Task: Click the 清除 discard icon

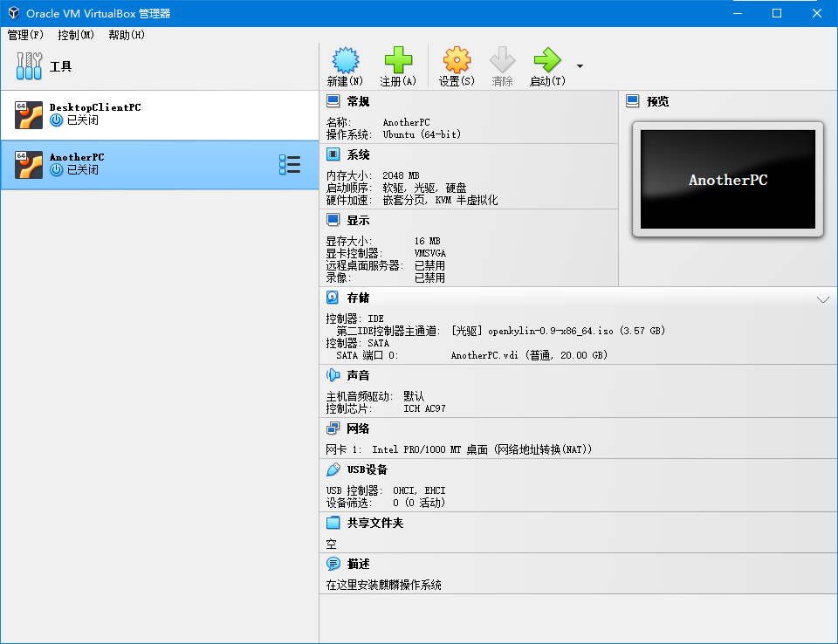Action: point(503,60)
